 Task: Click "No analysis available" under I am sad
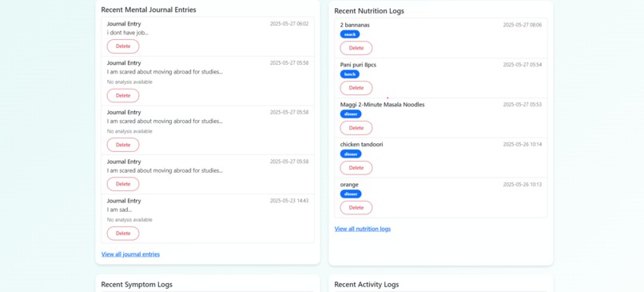coord(129,220)
